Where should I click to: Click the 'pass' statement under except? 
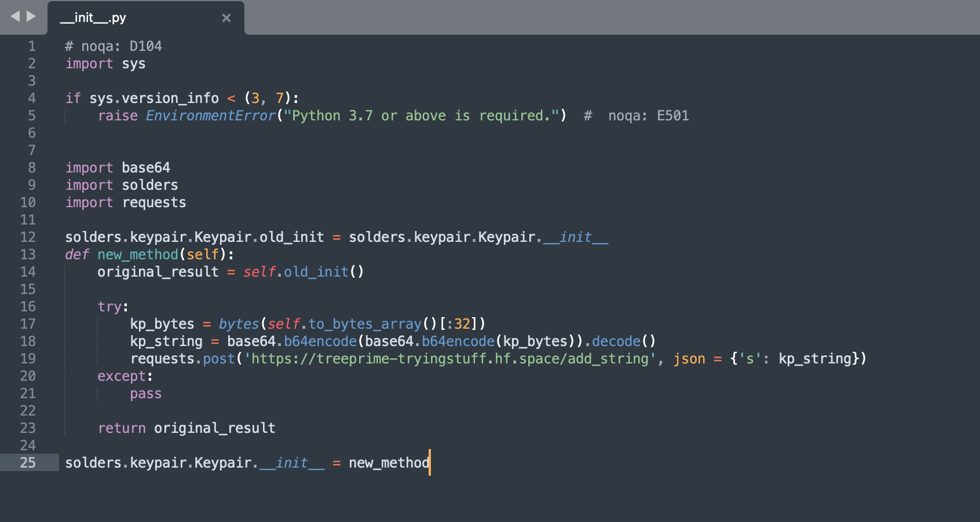tap(146, 394)
